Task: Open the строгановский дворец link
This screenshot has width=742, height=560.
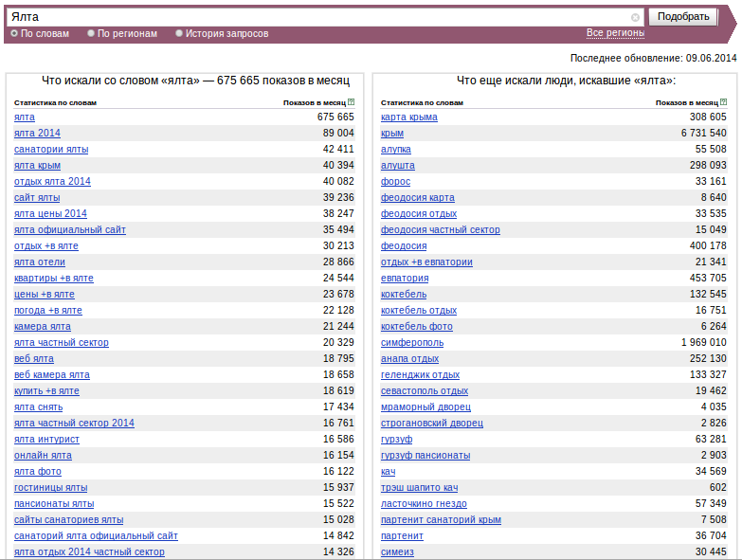Action: click(432, 423)
